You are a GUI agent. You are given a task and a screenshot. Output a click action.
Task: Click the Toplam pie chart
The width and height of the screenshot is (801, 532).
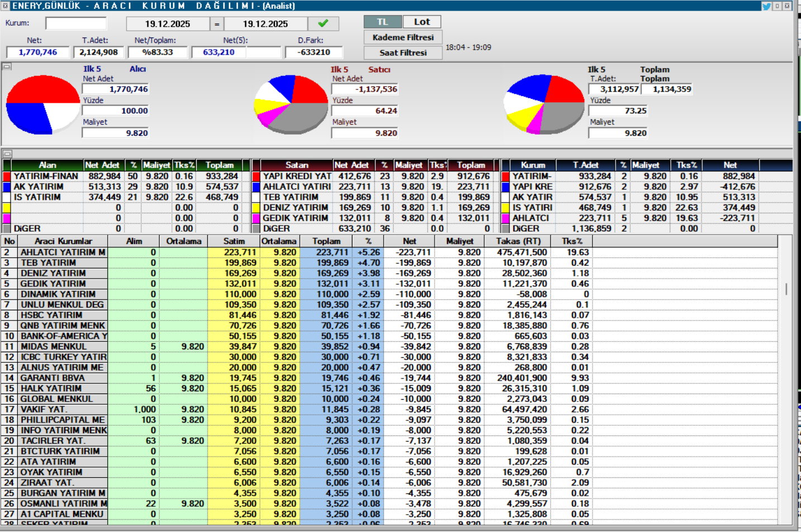point(543,105)
